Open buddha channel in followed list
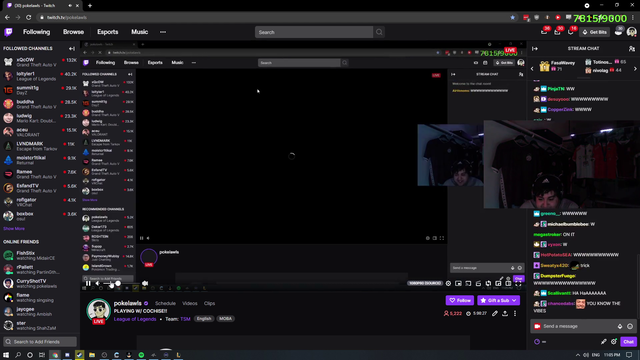This screenshot has width=640, height=360. (x=40, y=104)
